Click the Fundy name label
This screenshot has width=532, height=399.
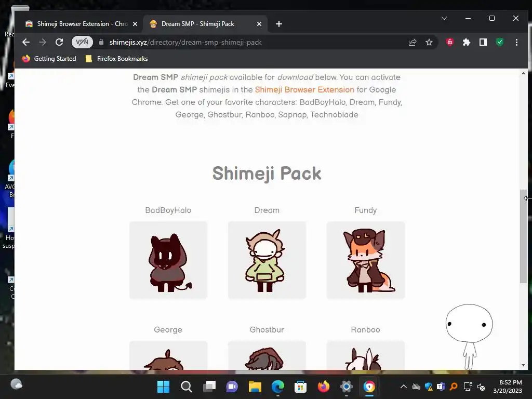[366, 210]
